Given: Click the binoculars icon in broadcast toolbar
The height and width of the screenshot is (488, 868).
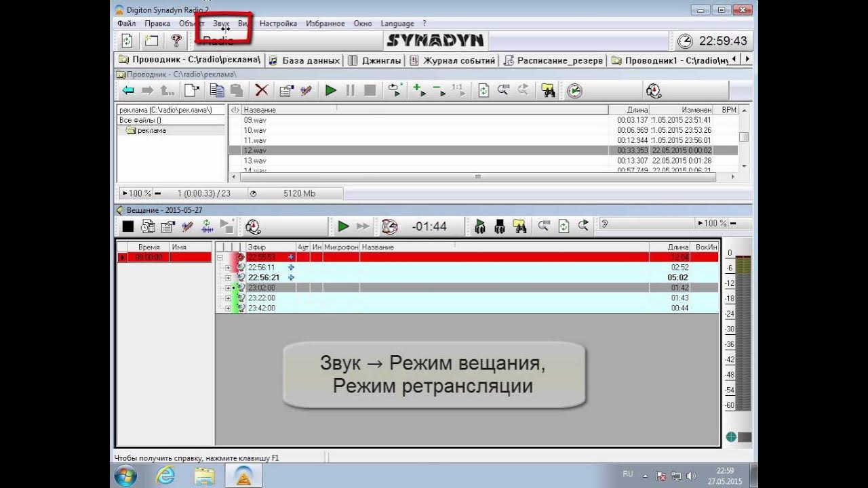Looking at the screenshot, I should [519, 226].
